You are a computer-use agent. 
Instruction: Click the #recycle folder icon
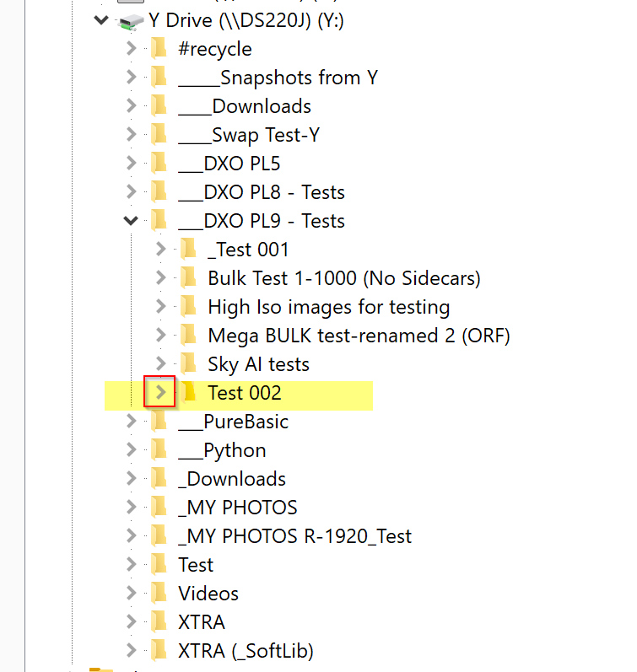[159, 49]
